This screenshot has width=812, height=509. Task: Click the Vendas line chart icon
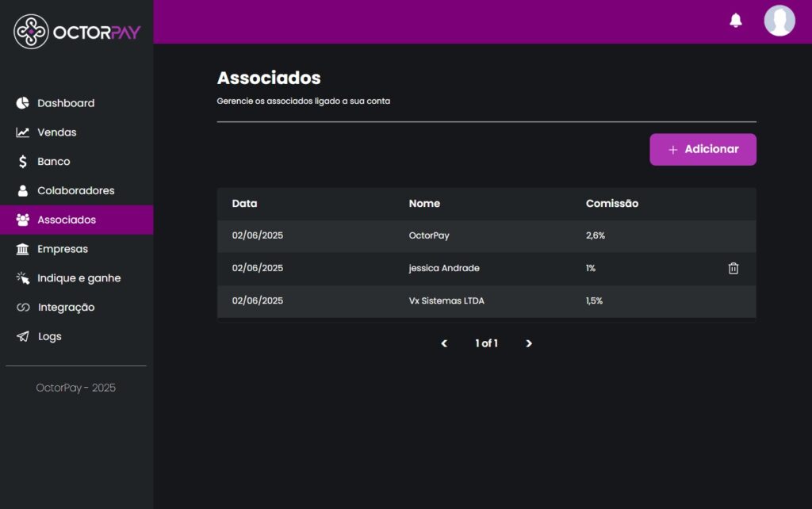(x=22, y=132)
